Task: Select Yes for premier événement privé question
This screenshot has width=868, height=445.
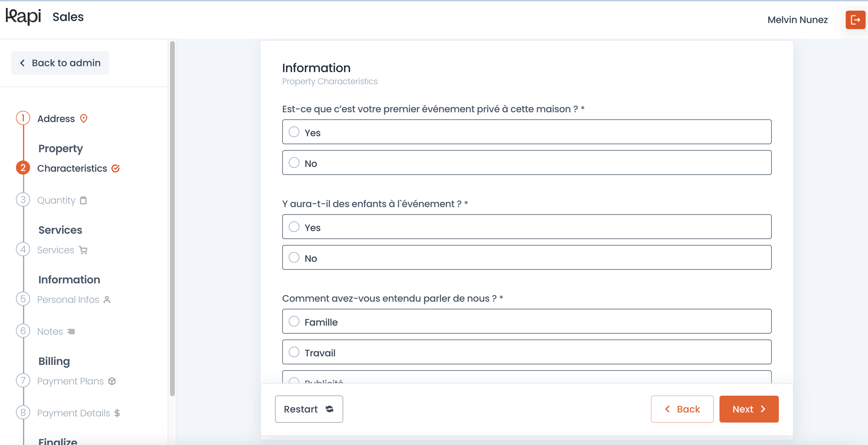Action: pos(527,132)
